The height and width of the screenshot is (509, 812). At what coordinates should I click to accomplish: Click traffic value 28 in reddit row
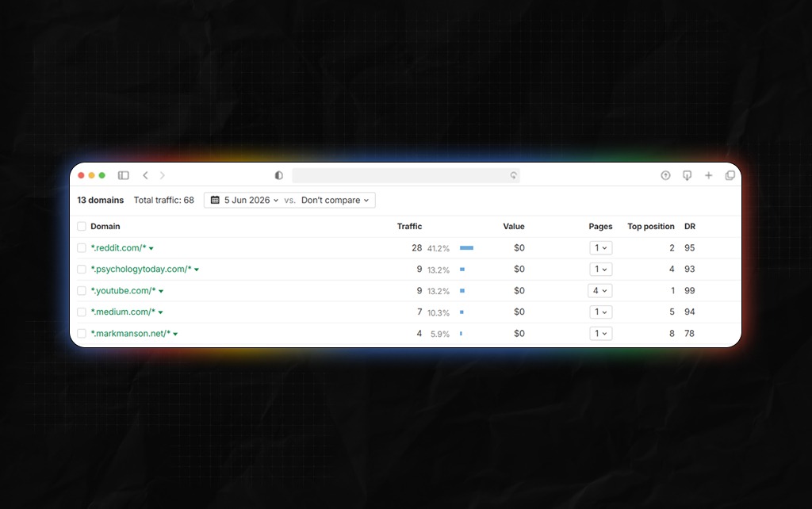pyautogui.click(x=417, y=248)
